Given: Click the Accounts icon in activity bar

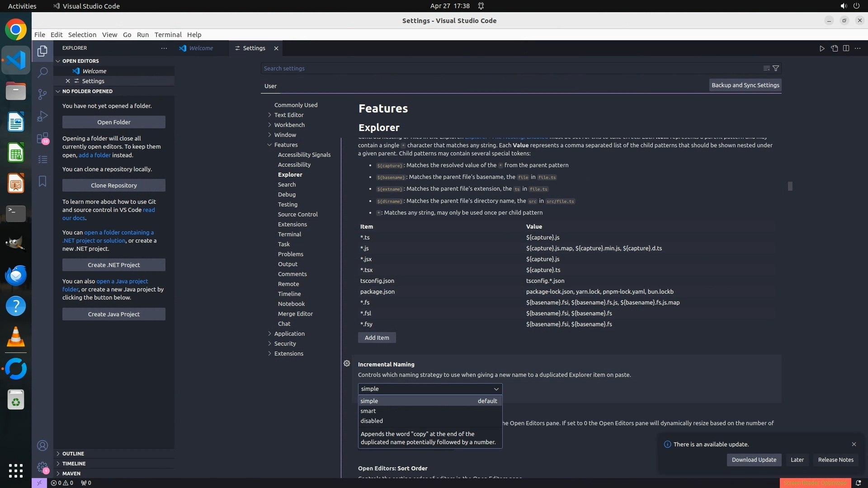Looking at the screenshot, I should tap(42, 446).
